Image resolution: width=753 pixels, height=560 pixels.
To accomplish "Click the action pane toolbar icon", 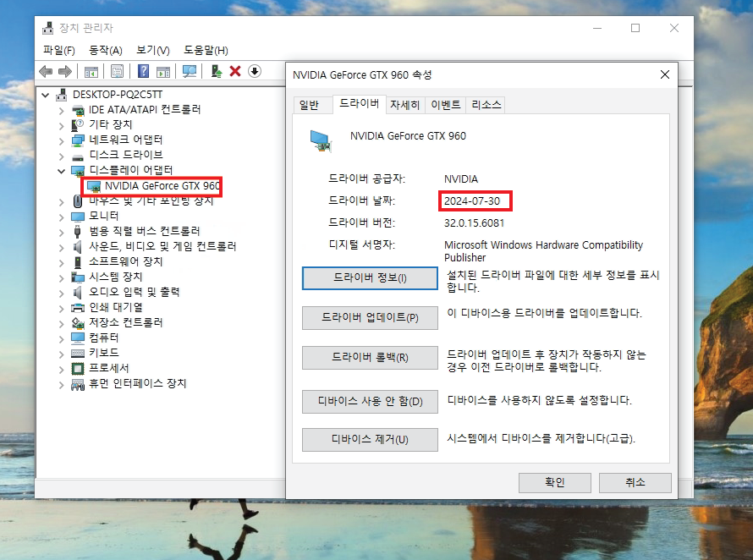I will (x=163, y=72).
